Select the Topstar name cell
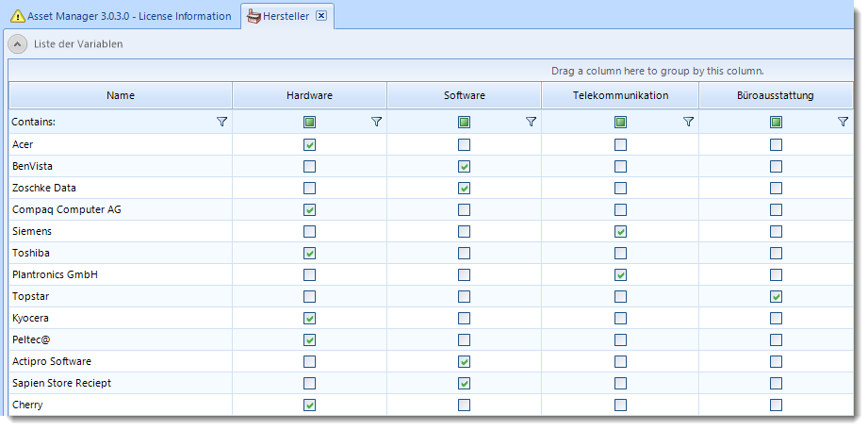Image resolution: width=868 pixels, height=430 pixels. click(x=120, y=296)
